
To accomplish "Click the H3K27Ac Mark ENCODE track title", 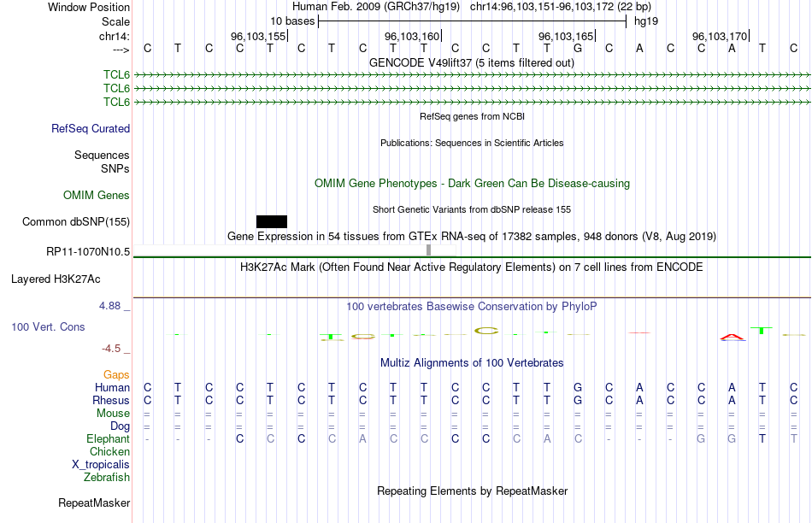I will point(472,267).
